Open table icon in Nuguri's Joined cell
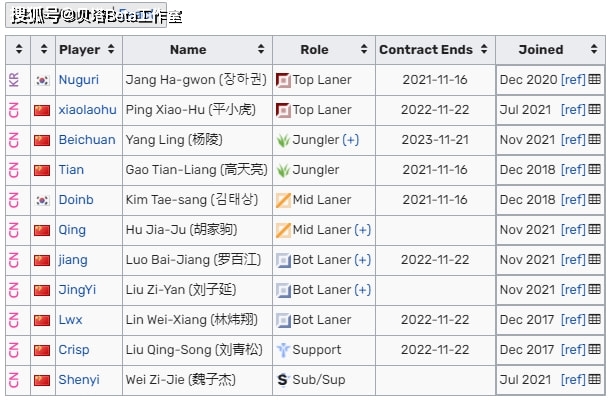 (595, 79)
